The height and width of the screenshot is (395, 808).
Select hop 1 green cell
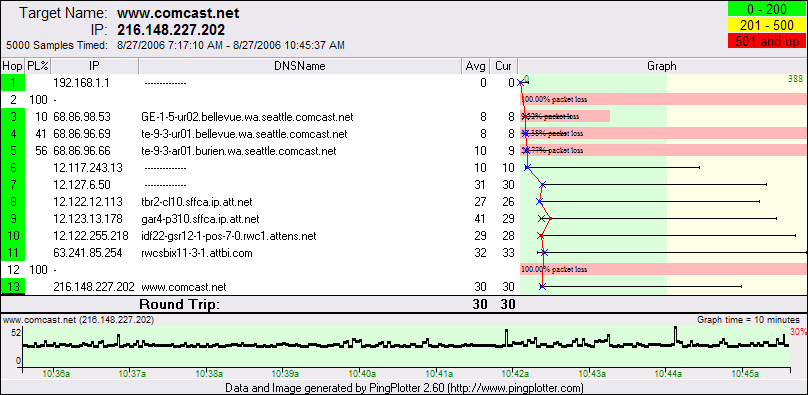[12, 82]
